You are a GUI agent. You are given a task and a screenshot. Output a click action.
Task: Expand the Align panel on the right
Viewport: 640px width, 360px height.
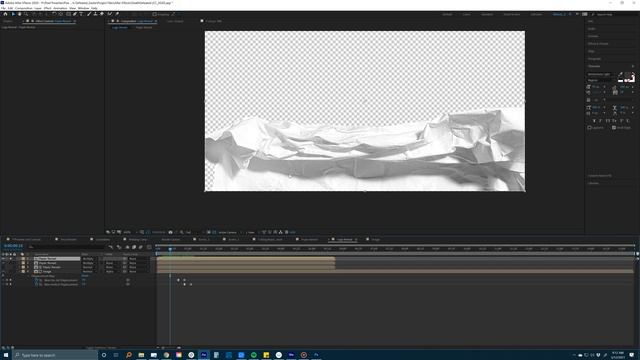click(591, 51)
